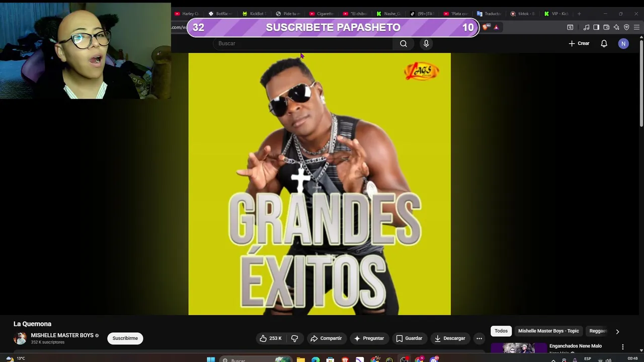Click the MISHELLE MASTER BOYS channel avatar
This screenshot has height=362, width=644.
(x=20, y=338)
